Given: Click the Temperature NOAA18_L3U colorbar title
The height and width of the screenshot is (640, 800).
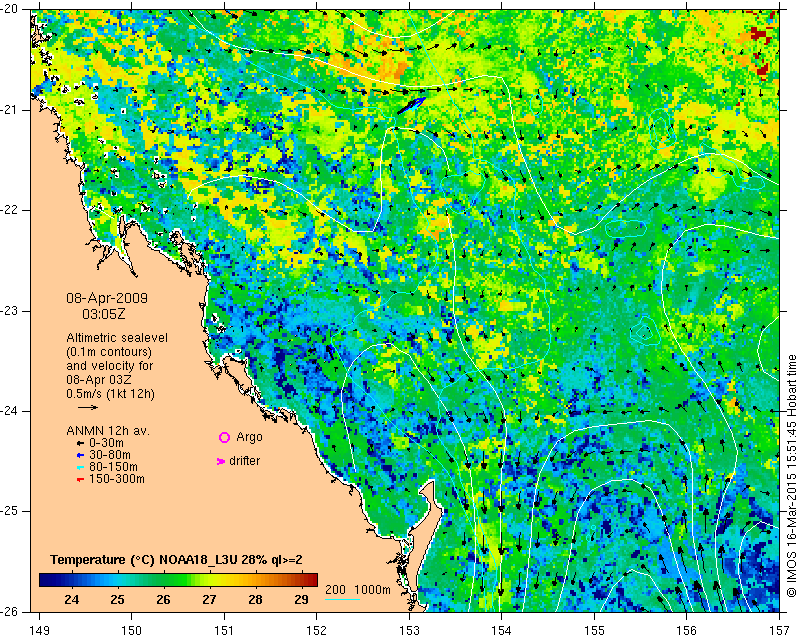Looking at the screenshot, I should pyautogui.click(x=177, y=560).
